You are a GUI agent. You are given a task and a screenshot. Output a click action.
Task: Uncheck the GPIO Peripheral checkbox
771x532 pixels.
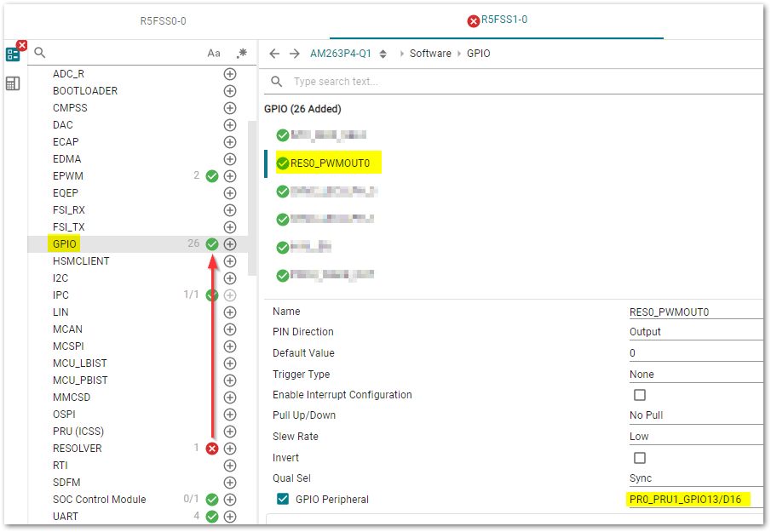(283, 499)
